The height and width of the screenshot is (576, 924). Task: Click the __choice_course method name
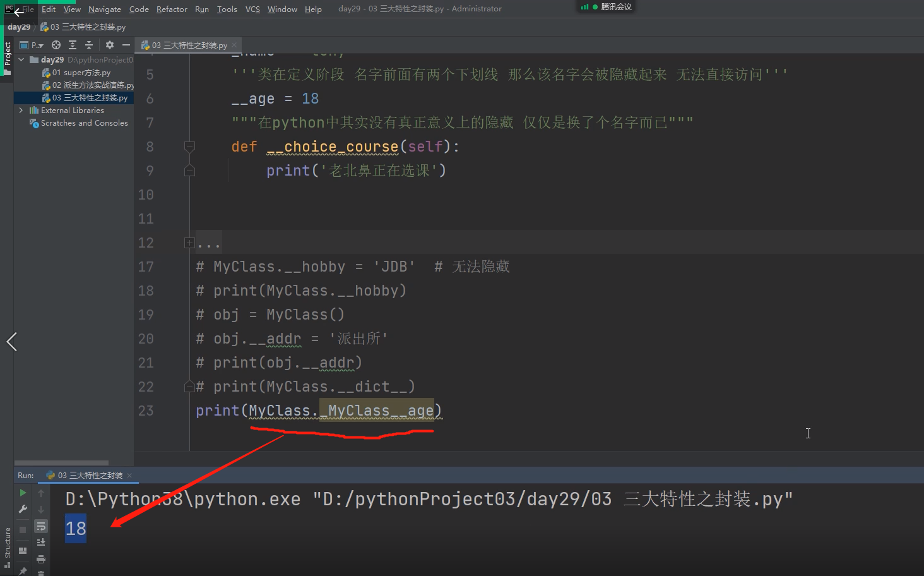333,147
